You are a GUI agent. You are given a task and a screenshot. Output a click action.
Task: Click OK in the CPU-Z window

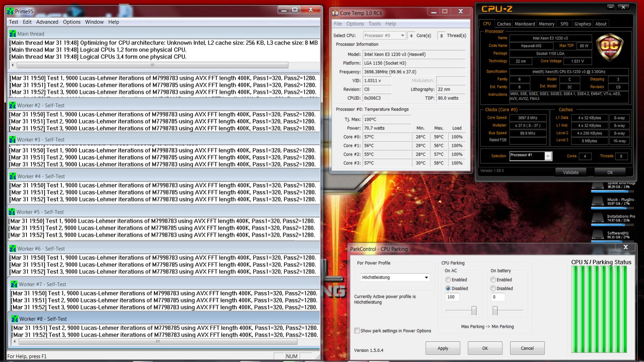(x=610, y=172)
